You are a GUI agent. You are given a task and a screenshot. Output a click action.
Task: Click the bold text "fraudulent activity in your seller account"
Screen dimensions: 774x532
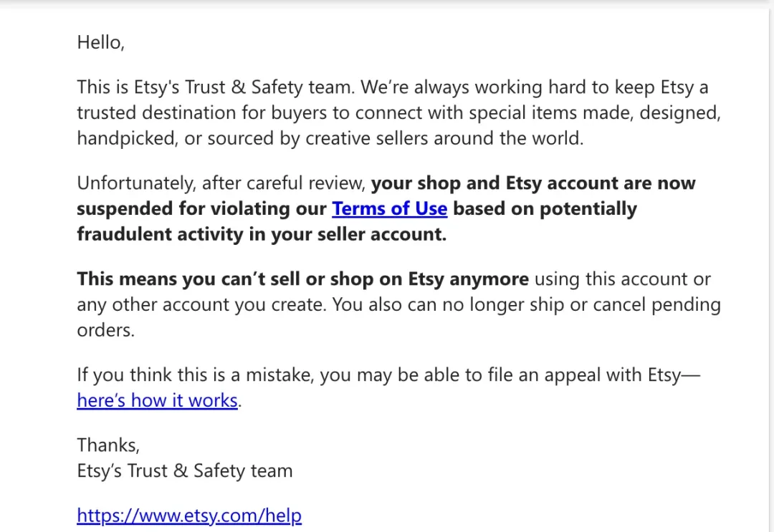point(262,234)
